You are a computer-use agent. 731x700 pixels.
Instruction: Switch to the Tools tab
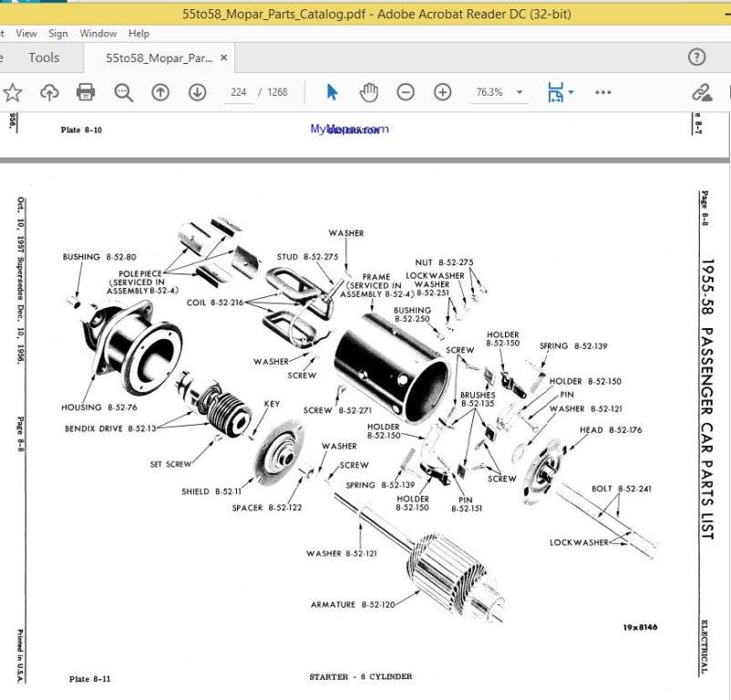44,57
